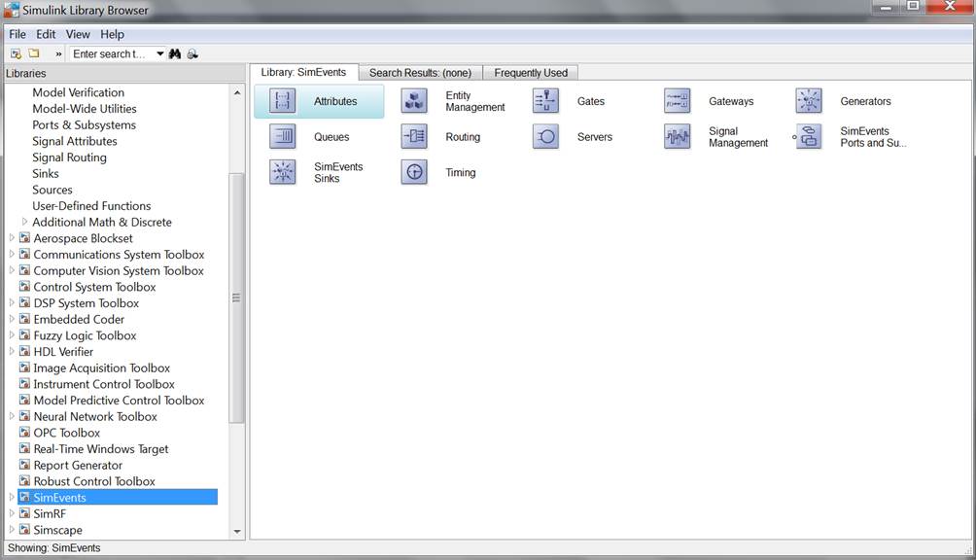The height and width of the screenshot is (560, 976).
Task: Open the SimEvents Sinks library icon
Action: pos(282,172)
